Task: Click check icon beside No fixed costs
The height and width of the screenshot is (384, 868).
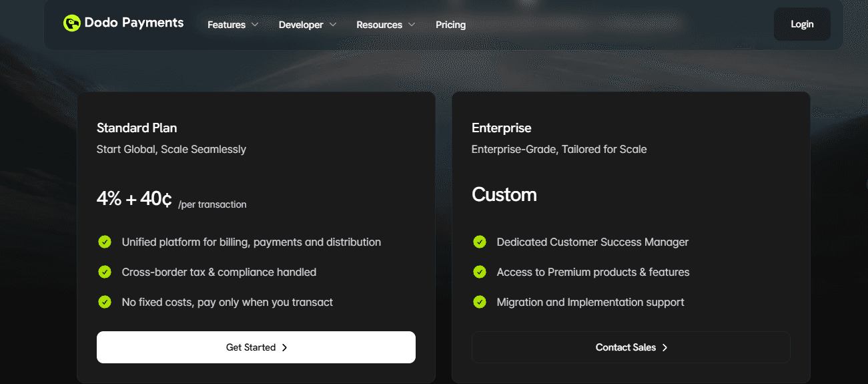Action: tap(105, 302)
